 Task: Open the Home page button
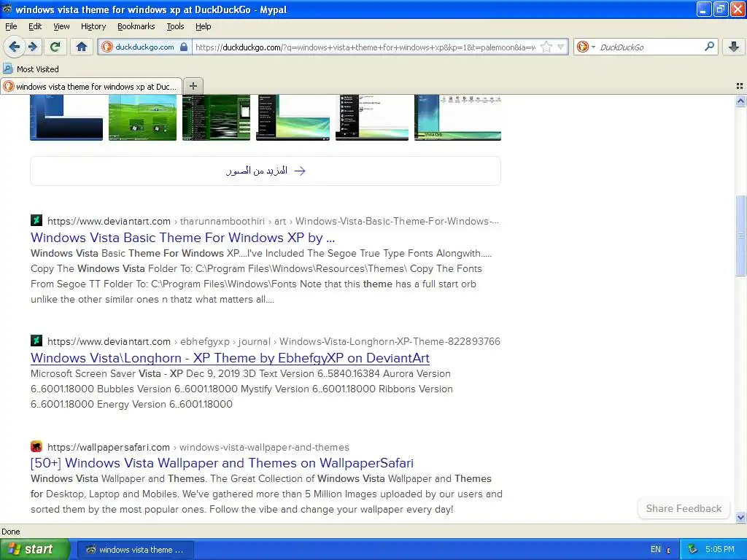tap(82, 47)
